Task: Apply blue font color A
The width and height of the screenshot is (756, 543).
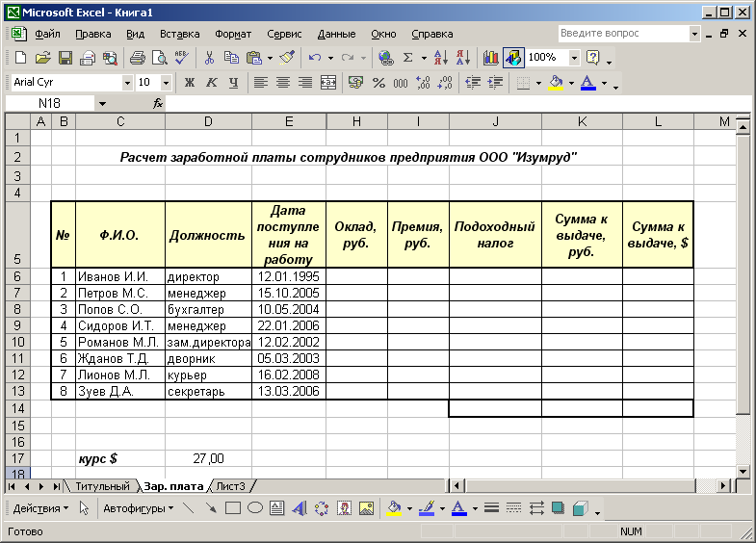Action: [x=588, y=83]
